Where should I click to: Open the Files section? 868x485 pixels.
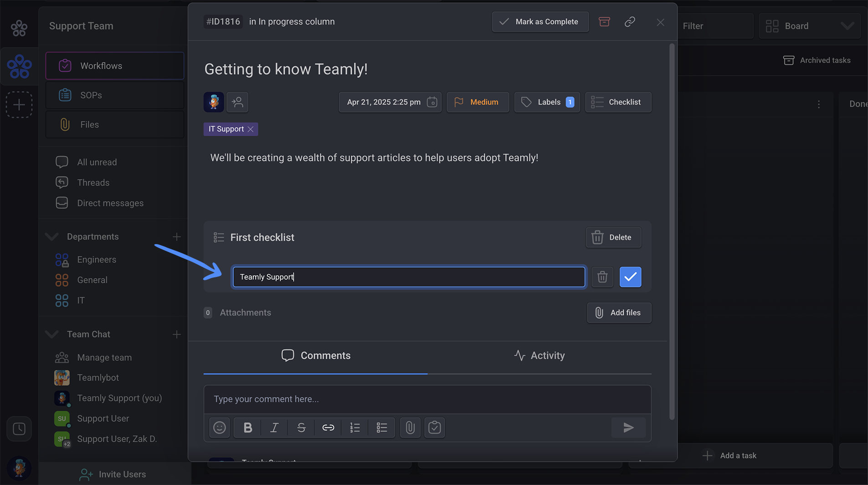(115, 124)
